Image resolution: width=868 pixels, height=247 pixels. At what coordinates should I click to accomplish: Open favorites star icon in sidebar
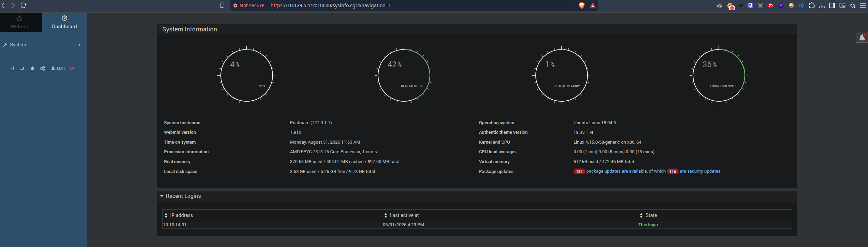coord(32,69)
